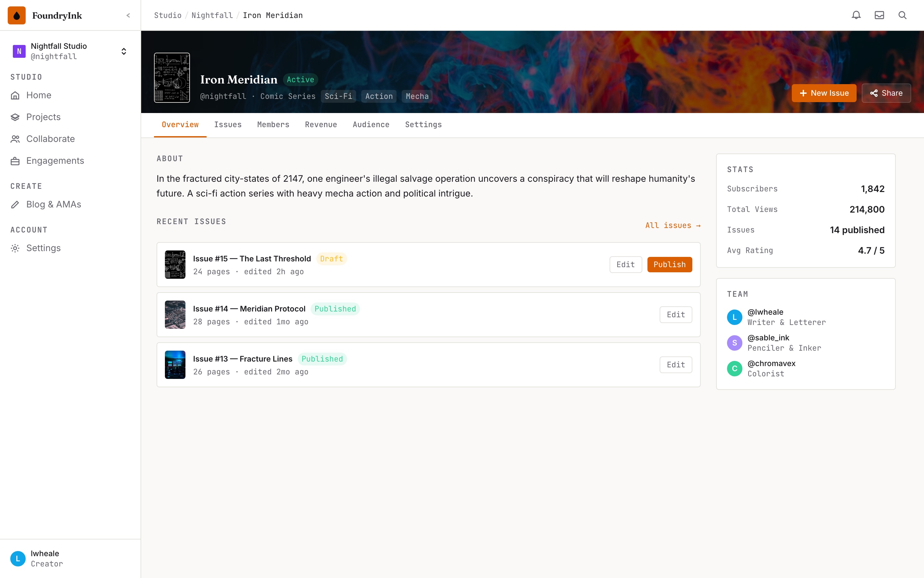Viewport: 924px width, 578px height.
Task: Click the @sable_ink team member name
Action: 768,337
